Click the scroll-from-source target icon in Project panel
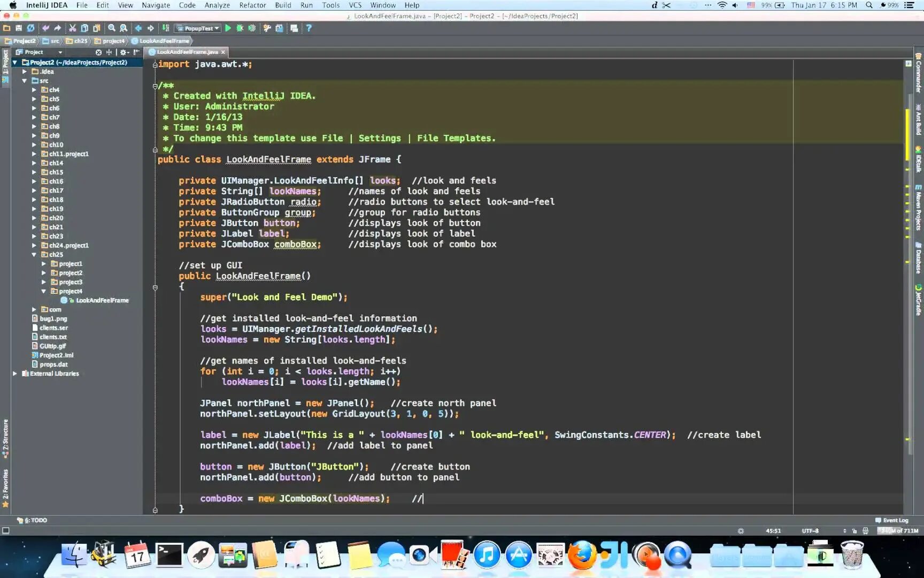 pos(98,52)
